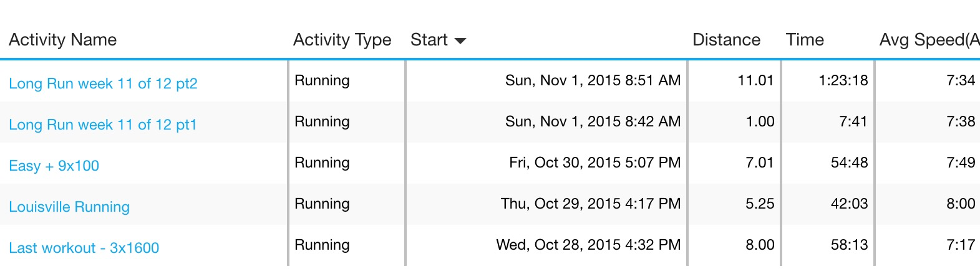The width and height of the screenshot is (980, 269).
Task: Click the 42:03 time value
Action: click(849, 204)
